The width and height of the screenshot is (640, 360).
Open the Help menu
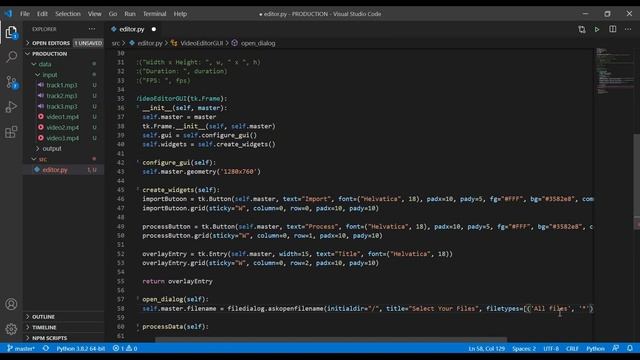(x=180, y=14)
